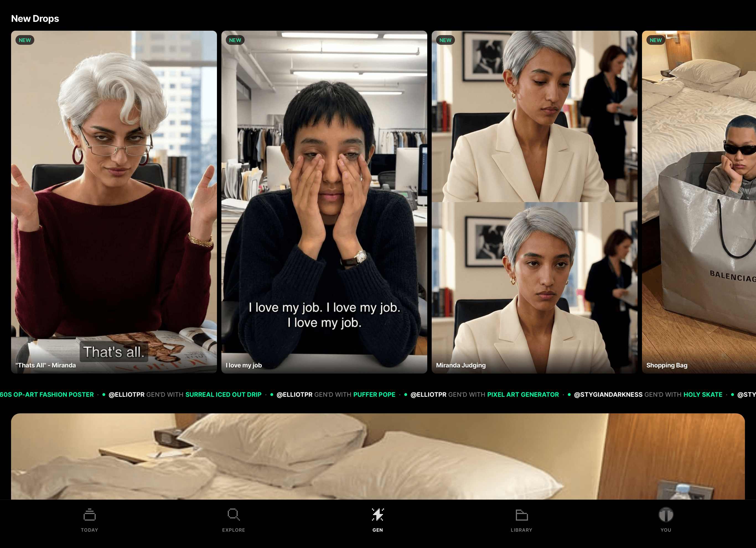Open 60S OP-ART FASHION POSTER link
This screenshot has height=548, width=756.
(47, 395)
